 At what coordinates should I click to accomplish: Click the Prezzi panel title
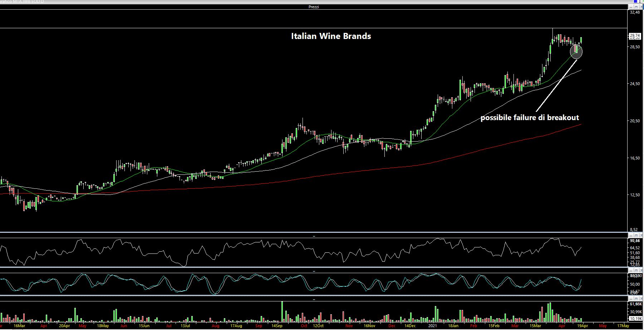click(314, 7)
